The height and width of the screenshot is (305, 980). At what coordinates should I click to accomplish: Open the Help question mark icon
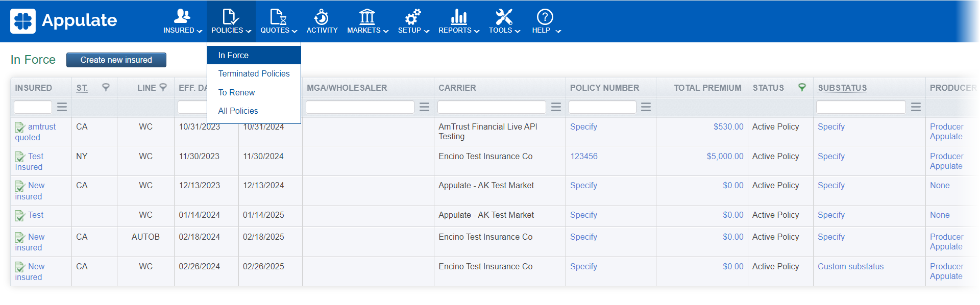[x=545, y=17]
